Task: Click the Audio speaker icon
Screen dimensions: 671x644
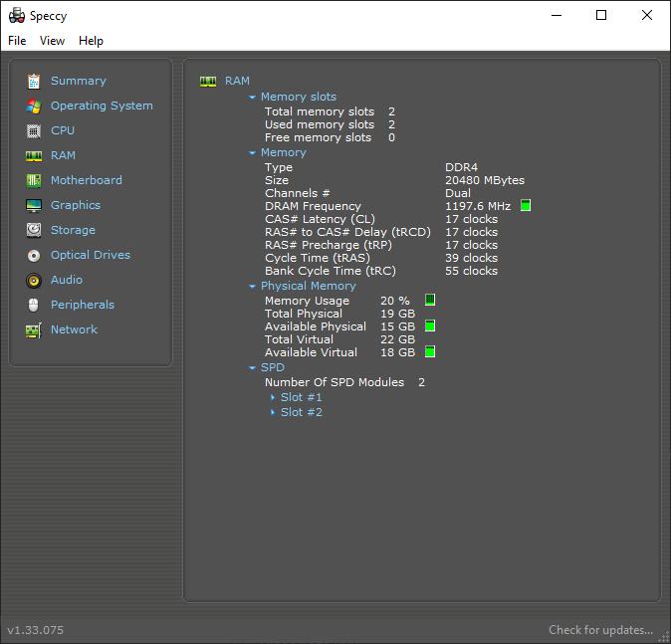Action: point(34,280)
